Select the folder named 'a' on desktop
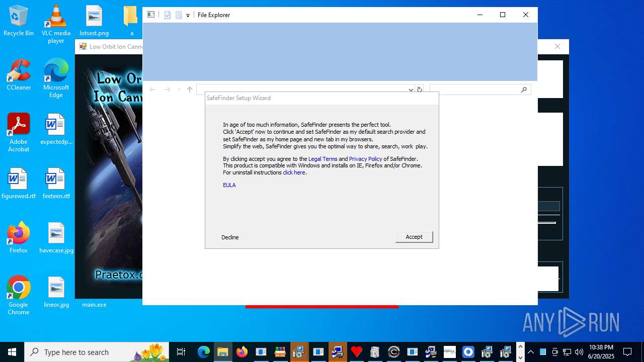644x362 pixels. [131, 21]
